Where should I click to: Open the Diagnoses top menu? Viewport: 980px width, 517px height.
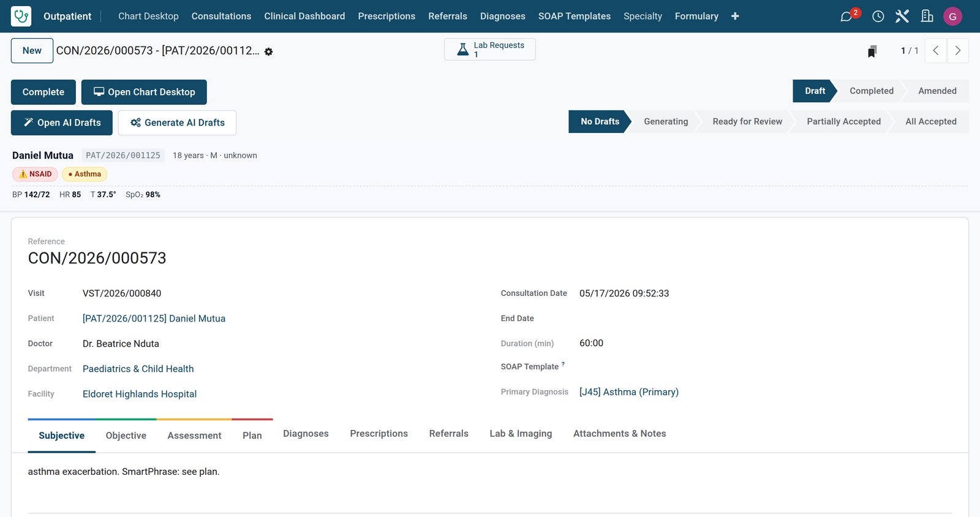(x=503, y=16)
